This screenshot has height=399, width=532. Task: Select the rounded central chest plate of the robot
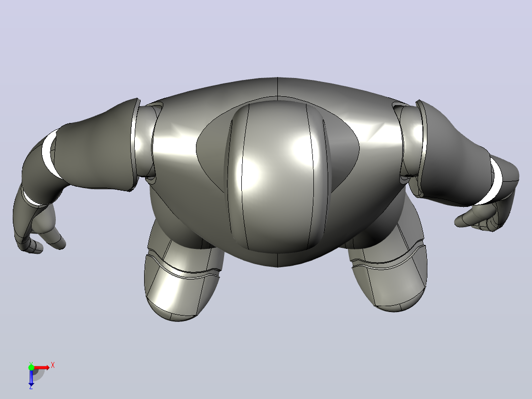277,177
